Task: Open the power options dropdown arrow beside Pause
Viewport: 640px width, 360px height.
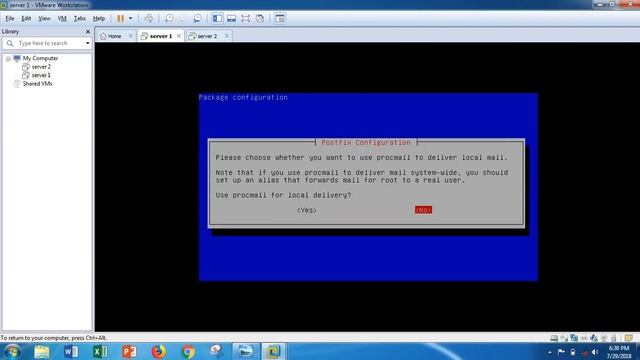Action: tap(131, 18)
